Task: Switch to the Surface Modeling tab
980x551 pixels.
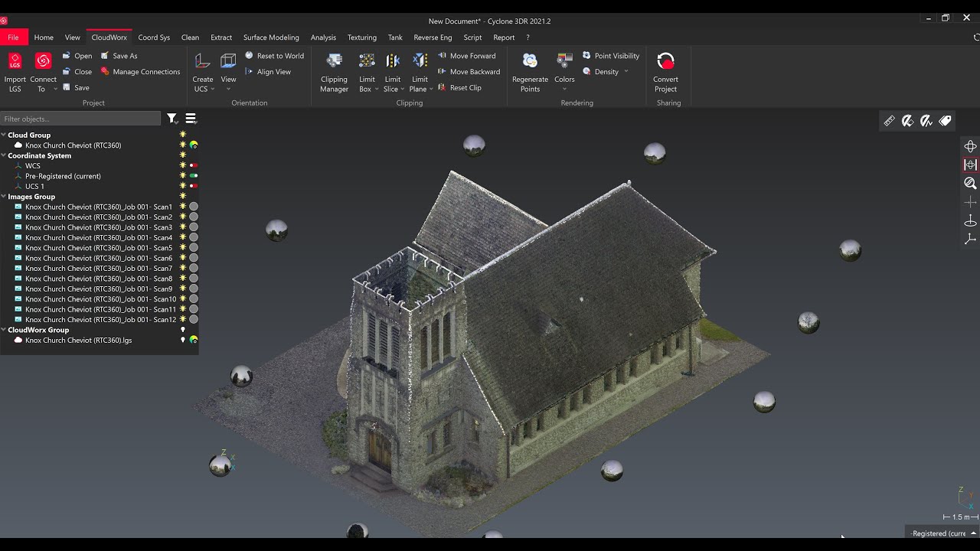Action: [271, 37]
